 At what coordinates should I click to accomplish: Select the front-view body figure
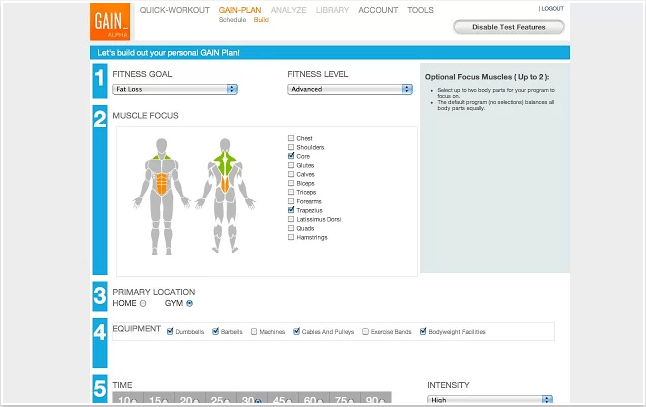click(162, 196)
